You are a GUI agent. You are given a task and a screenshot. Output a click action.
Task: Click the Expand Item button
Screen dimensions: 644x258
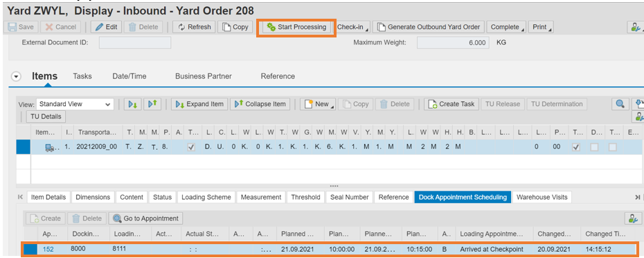(199, 104)
